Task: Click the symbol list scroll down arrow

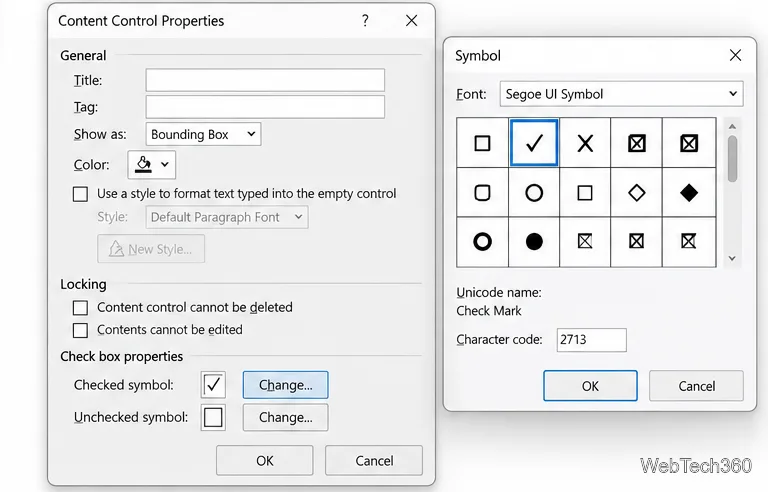Action: [732, 258]
